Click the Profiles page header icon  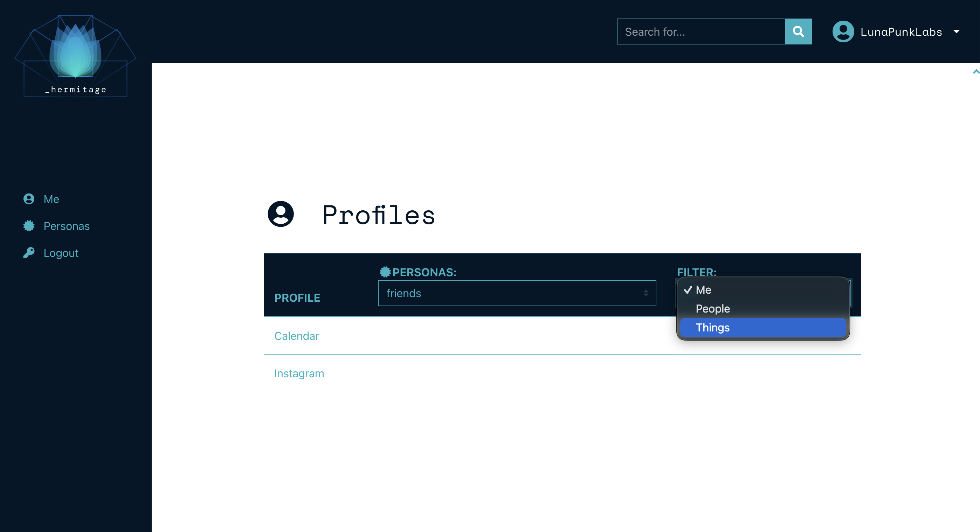(281, 214)
